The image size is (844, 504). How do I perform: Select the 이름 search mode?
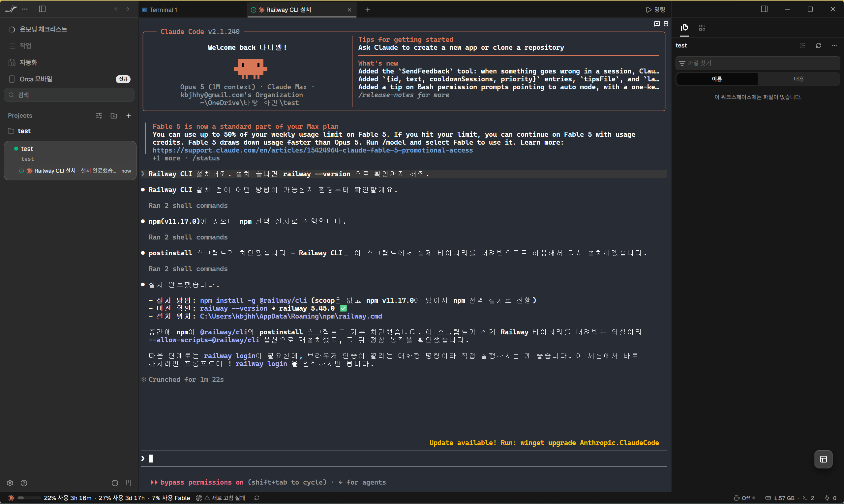[717, 79]
